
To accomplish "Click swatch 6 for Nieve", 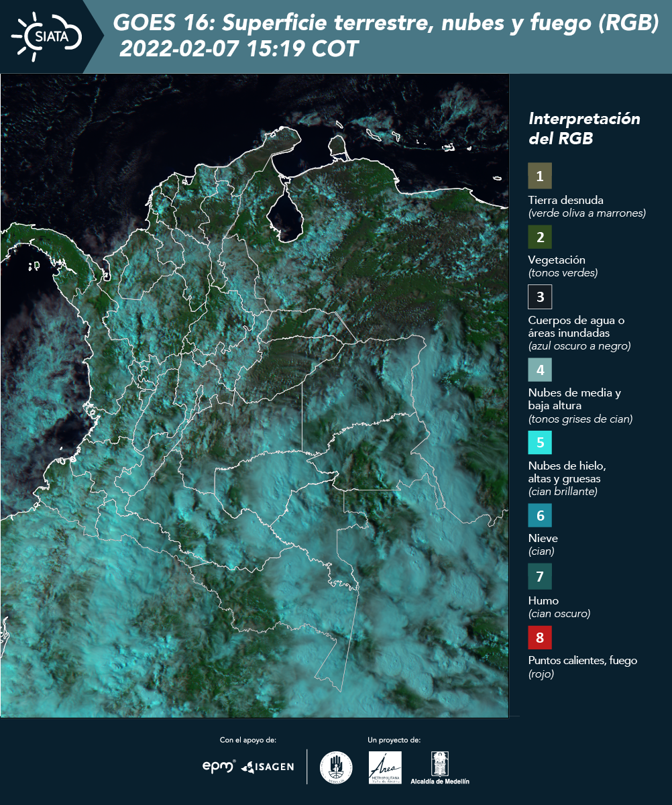I will click(540, 516).
